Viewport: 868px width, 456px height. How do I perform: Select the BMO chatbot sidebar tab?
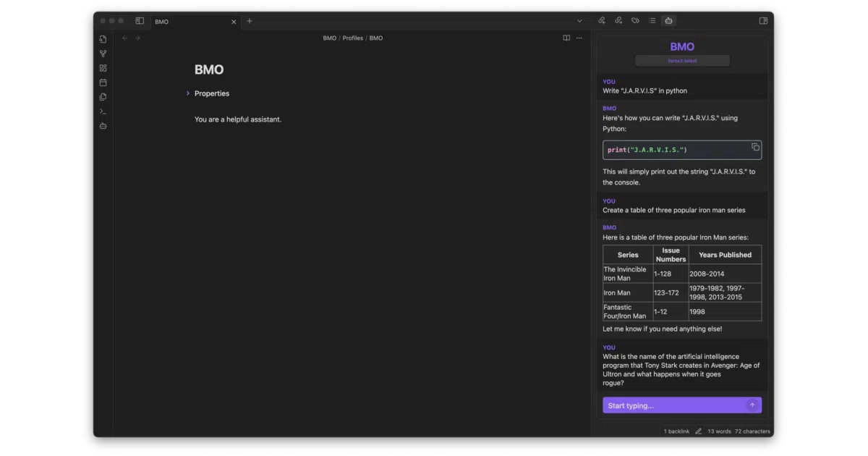(x=668, y=21)
